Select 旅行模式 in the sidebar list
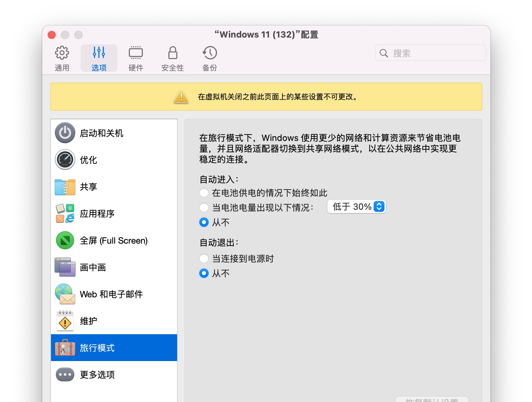 coord(114,348)
